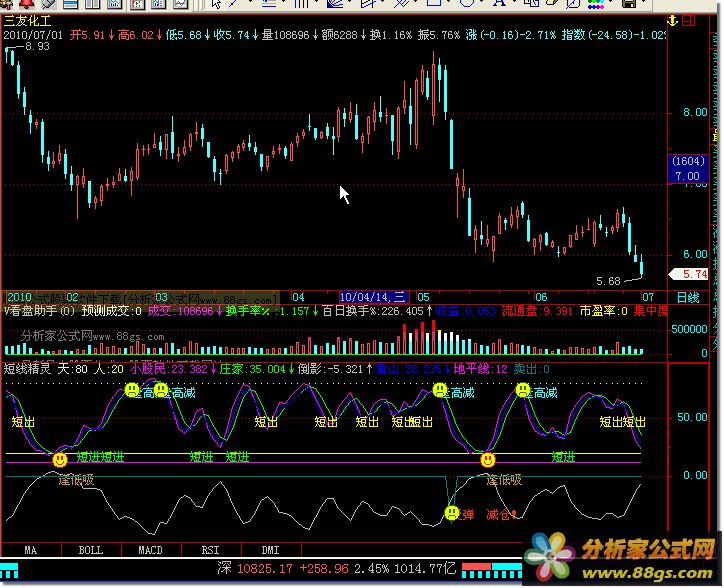Screen dimensions: 724x588
Task: Click the 日线 period selector
Action: 688,298
